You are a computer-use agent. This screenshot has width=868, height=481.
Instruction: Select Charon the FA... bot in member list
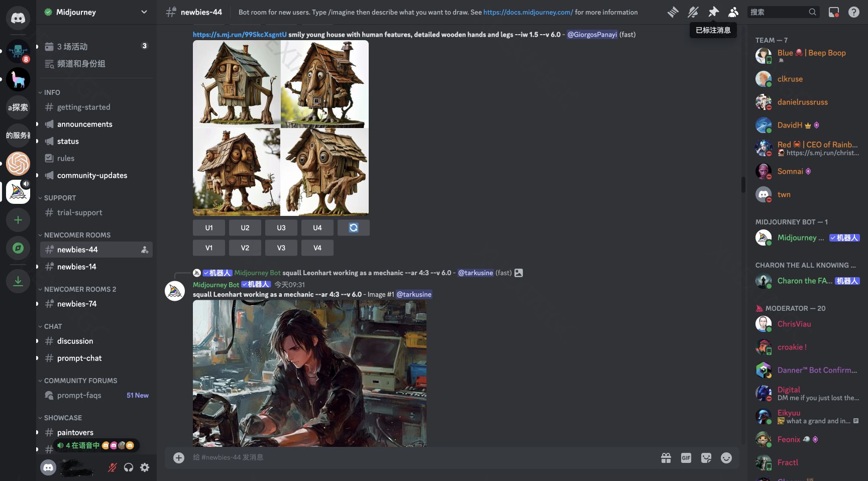(808, 281)
